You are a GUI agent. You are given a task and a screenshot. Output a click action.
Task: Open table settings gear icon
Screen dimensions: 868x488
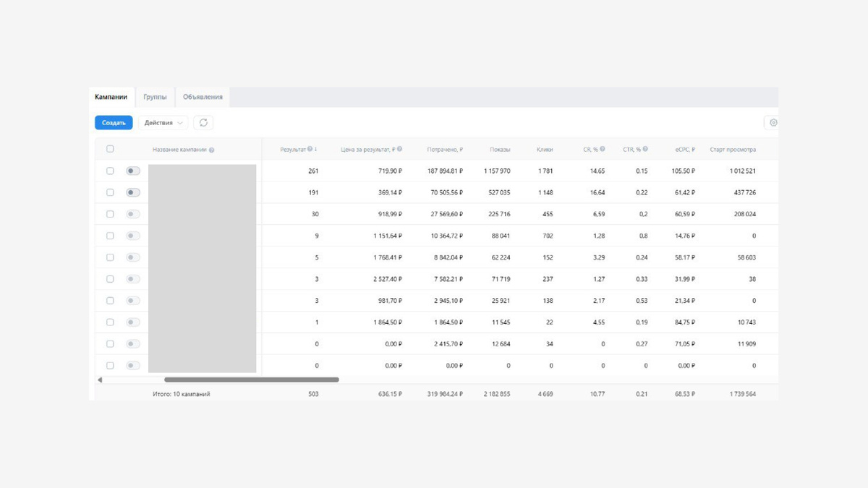point(773,123)
